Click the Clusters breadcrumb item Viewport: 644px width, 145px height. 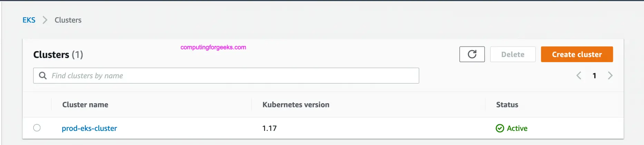click(68, 20)
